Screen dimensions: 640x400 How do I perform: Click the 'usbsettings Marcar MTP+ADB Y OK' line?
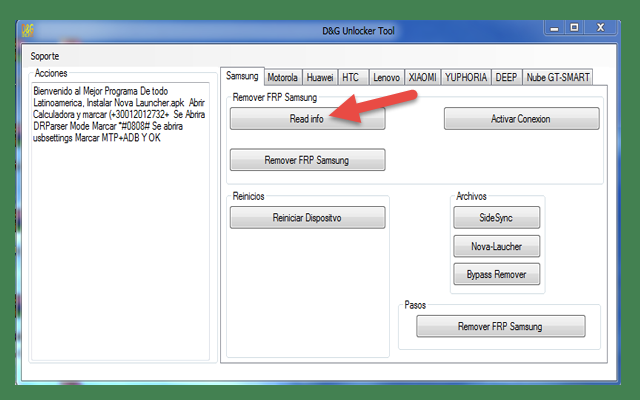click(97, 138)
